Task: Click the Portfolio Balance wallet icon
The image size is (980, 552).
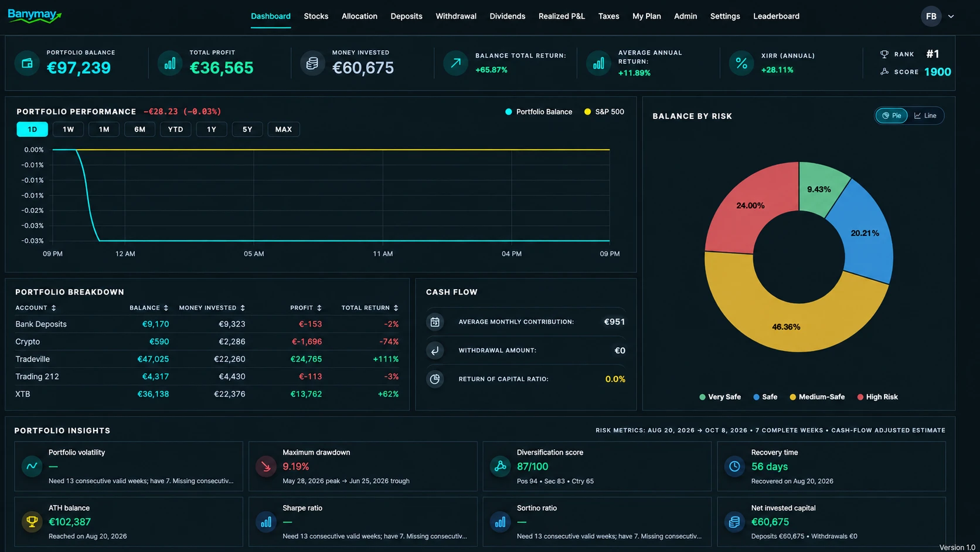Action: click(27, 63)
